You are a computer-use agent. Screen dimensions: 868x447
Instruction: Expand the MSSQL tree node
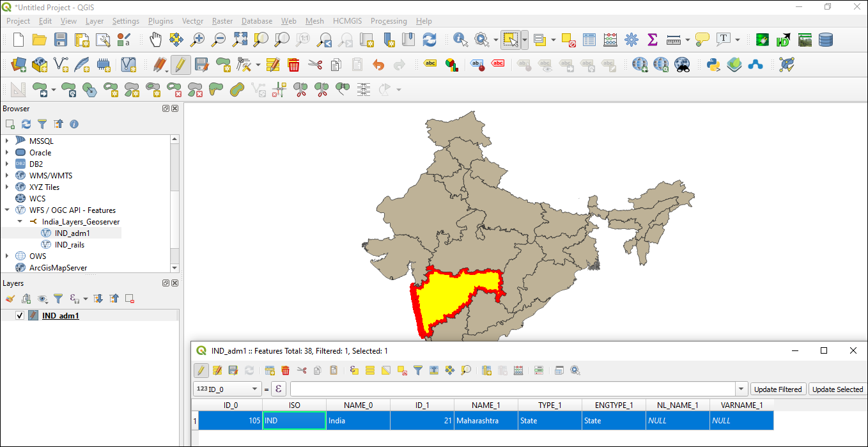coord(7,141)
